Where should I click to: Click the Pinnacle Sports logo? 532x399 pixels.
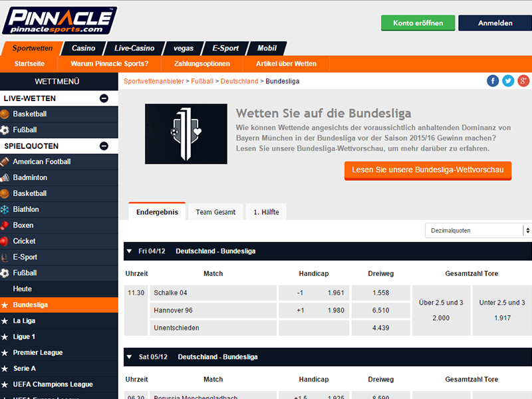tap(60, 21)
